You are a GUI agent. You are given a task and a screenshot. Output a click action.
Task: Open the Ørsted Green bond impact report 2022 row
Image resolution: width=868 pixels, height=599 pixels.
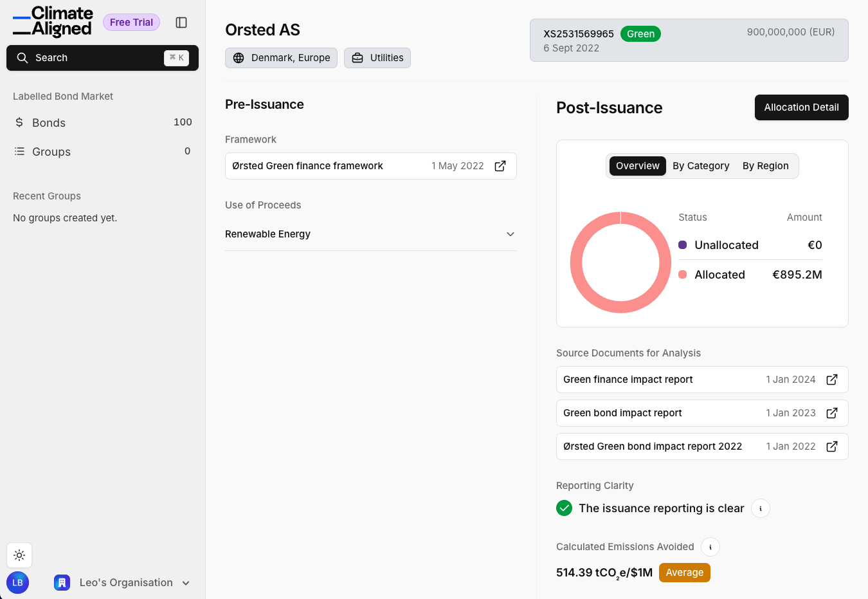coord(702,447)
